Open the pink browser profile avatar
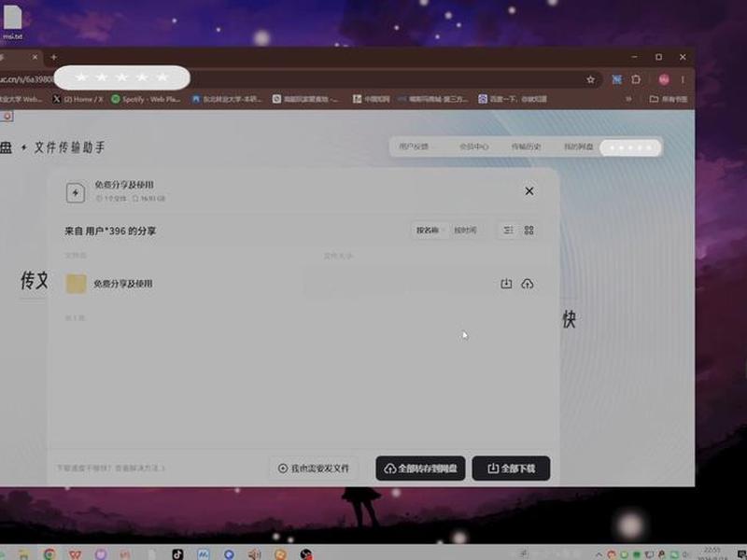747x560 pixels. [664, 79]
